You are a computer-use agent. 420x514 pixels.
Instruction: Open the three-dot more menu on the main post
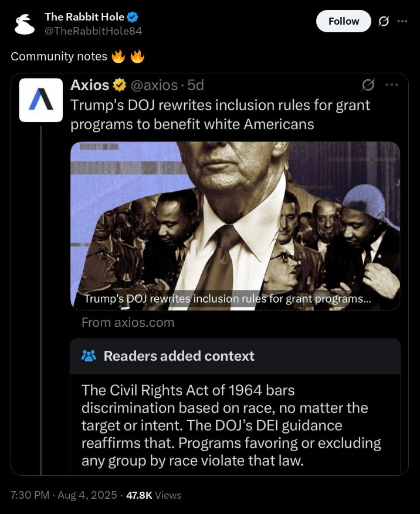tap(402, 21)
